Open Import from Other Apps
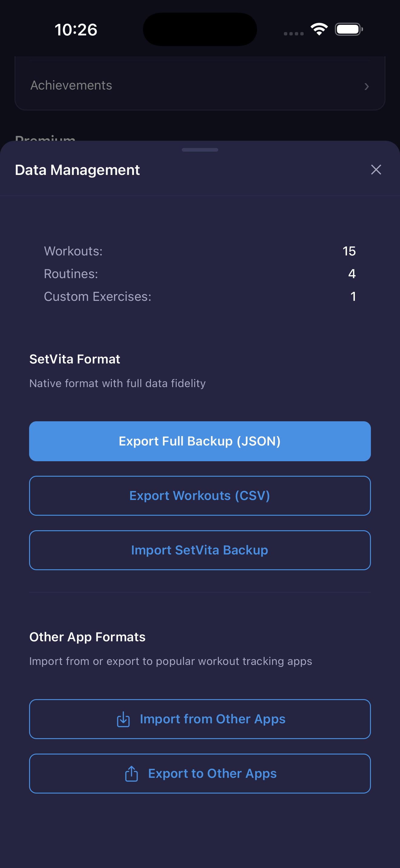This screenshot has width=400, height=868. 200,719
